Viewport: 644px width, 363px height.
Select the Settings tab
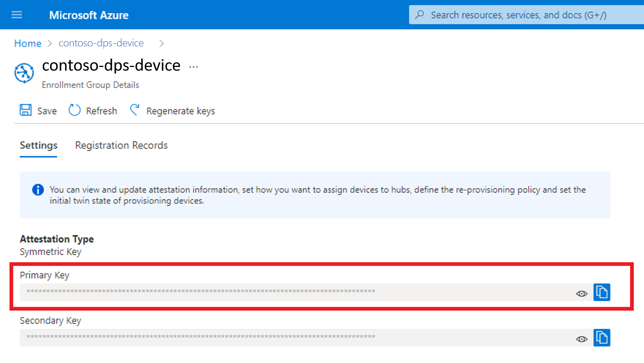pyautogui.click(x=38, y=146)
